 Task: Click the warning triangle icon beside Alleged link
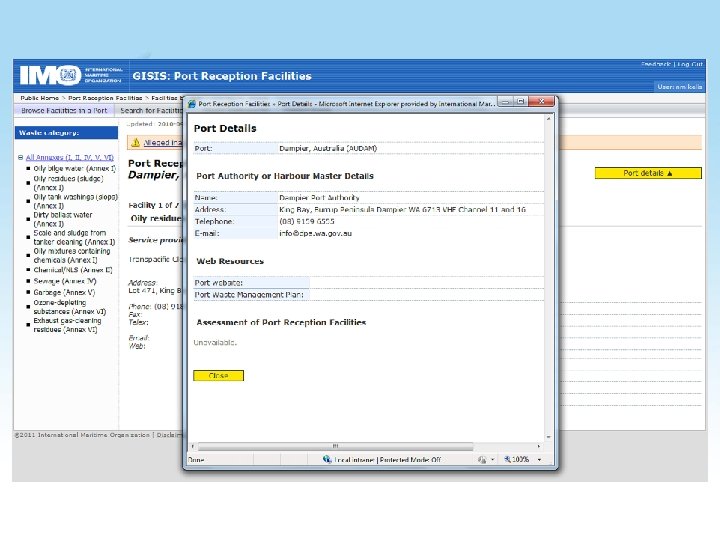pyautogui.click(x=135, y=143)
